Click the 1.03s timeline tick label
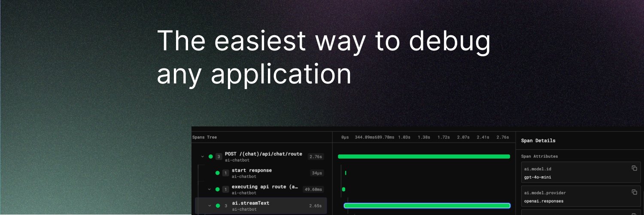The image size is (644, 215). click(x=404, y=137)
